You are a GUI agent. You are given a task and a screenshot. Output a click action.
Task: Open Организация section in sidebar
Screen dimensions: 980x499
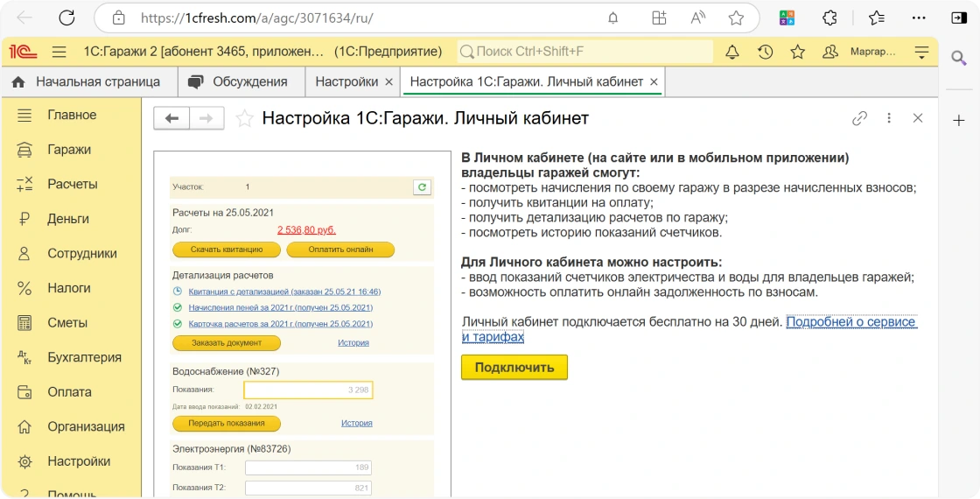click(x=71, y=426)
